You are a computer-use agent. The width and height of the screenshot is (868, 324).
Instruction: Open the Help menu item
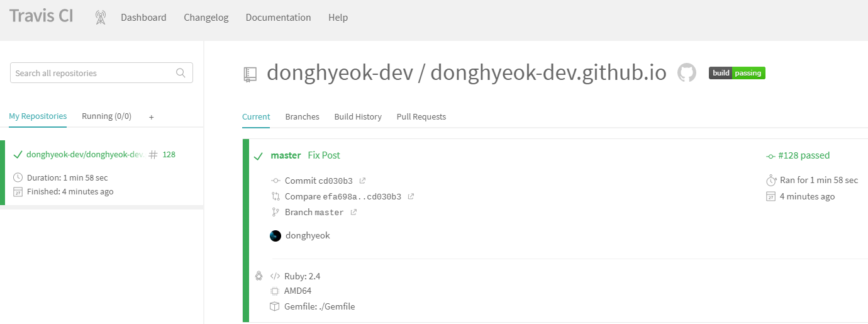point(338,18)
